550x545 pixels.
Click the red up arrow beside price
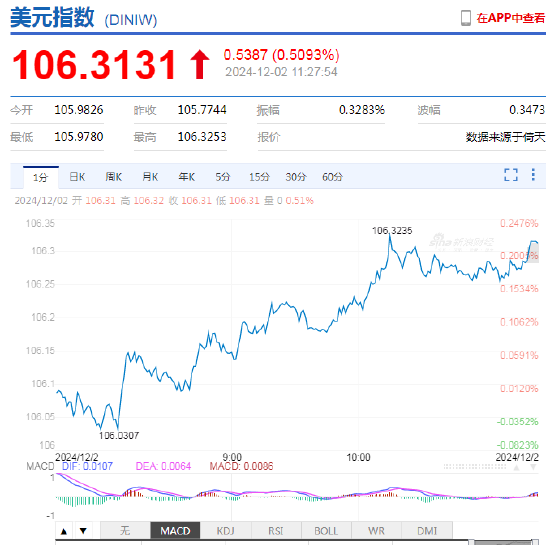200,64
